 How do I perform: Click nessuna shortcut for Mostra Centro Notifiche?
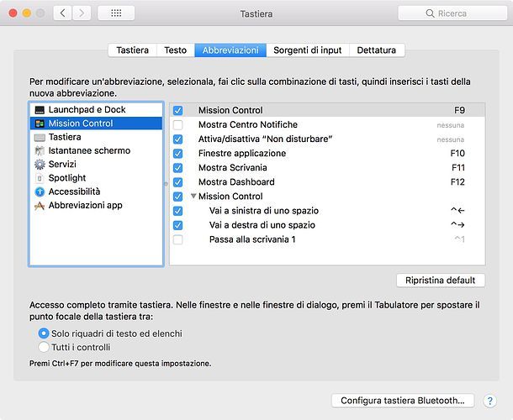[x=451, y=125]
